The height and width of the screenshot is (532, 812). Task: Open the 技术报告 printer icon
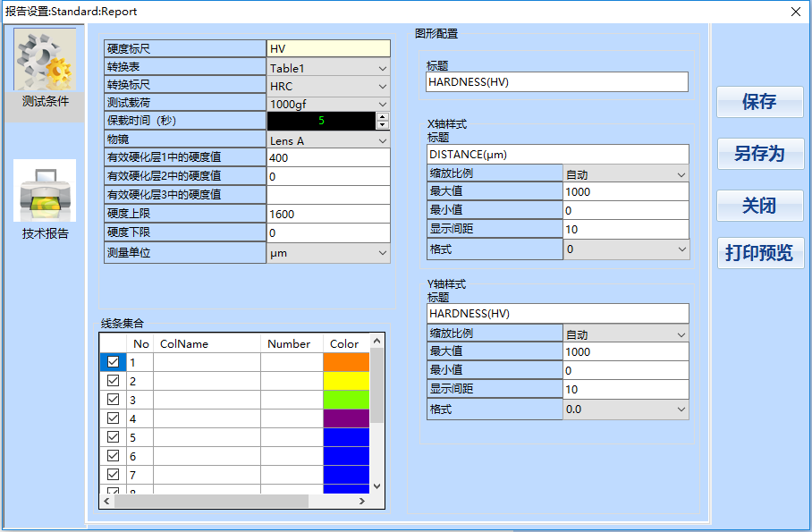(45, 190)
